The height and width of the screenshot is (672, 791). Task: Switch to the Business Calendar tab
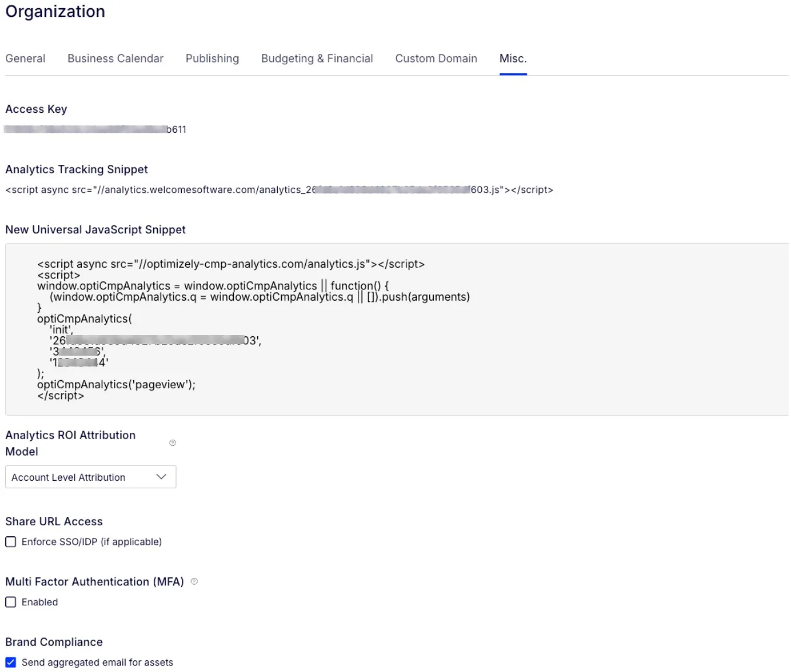[115, 58]
